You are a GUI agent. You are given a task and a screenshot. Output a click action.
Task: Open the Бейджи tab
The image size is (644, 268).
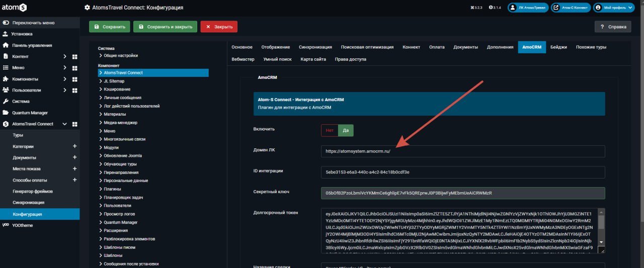coord(558,47)
